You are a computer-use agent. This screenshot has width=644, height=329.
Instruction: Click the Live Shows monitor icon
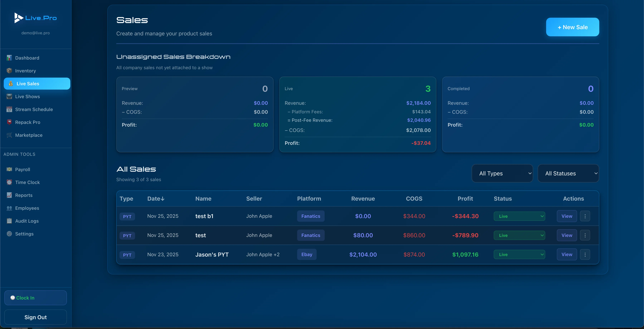pyautogui.click(x=9, y=96)
